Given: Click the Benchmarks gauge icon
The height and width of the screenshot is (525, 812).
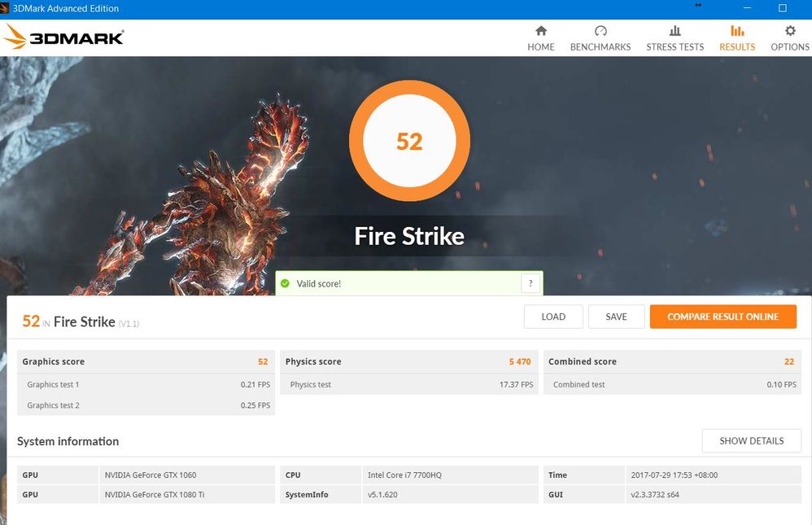Looking at the screenshot, I should (600, 31).
